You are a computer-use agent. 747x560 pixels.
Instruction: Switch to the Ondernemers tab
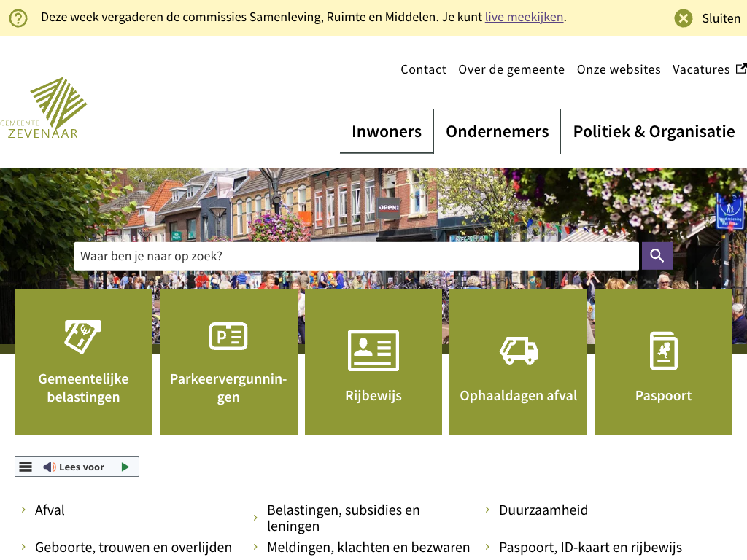497,131
